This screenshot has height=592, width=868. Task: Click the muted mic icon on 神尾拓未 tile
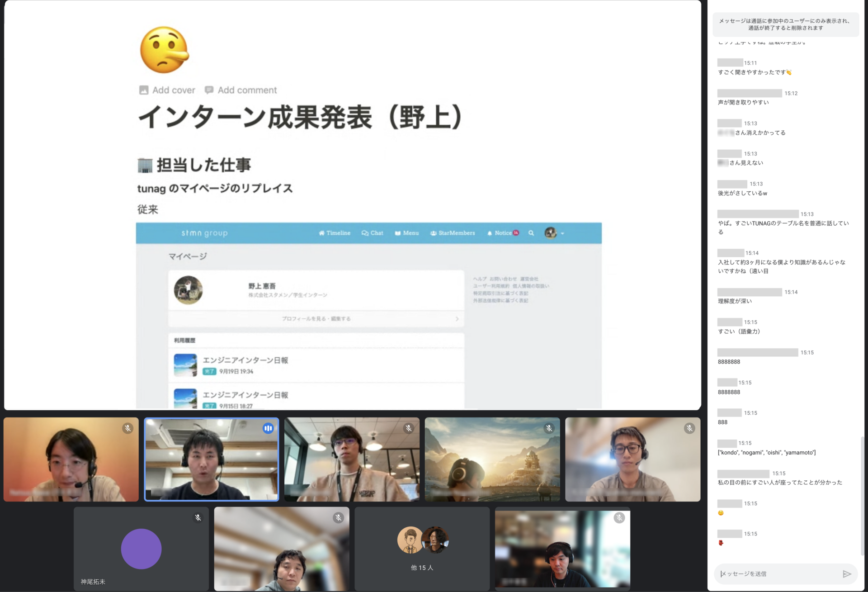198,517
